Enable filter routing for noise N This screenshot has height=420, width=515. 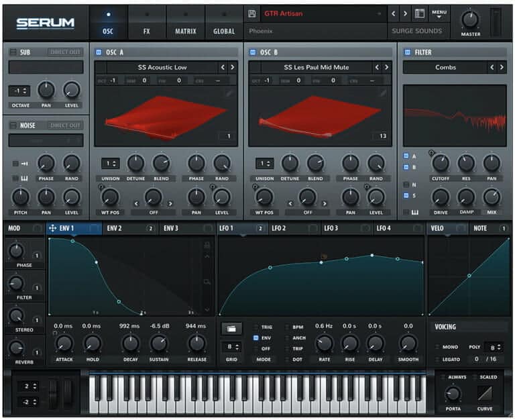click(406, 185)
